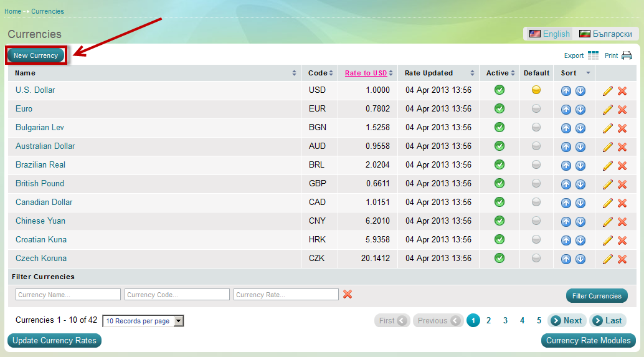Screen dimensions: 644x357
Task: Sort table by Name column arrows
Action: [x=294, y=74]
